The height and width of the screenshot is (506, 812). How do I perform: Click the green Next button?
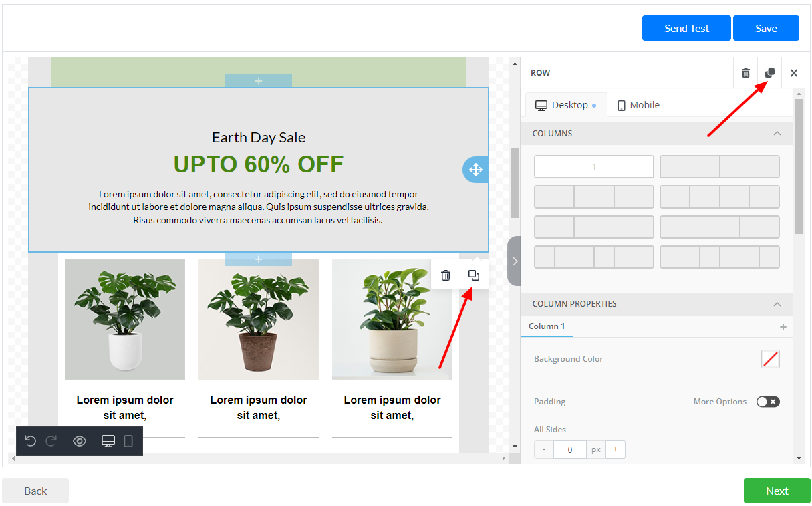pos(777,491)
